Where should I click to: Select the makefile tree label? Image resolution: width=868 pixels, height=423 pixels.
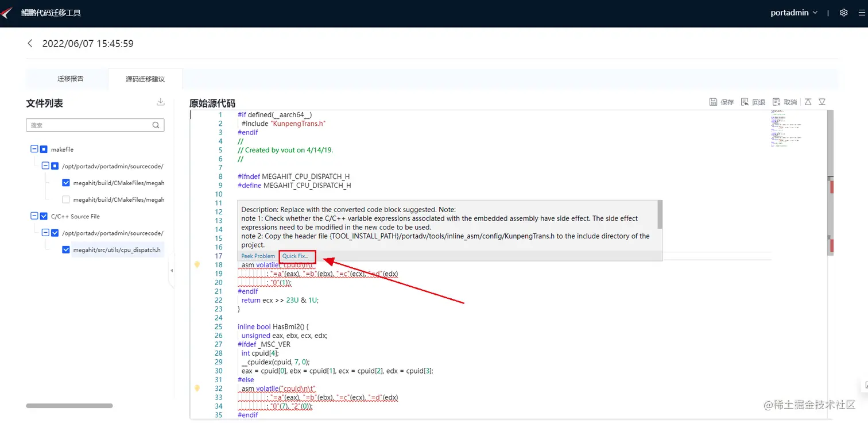tap(62, 149)
